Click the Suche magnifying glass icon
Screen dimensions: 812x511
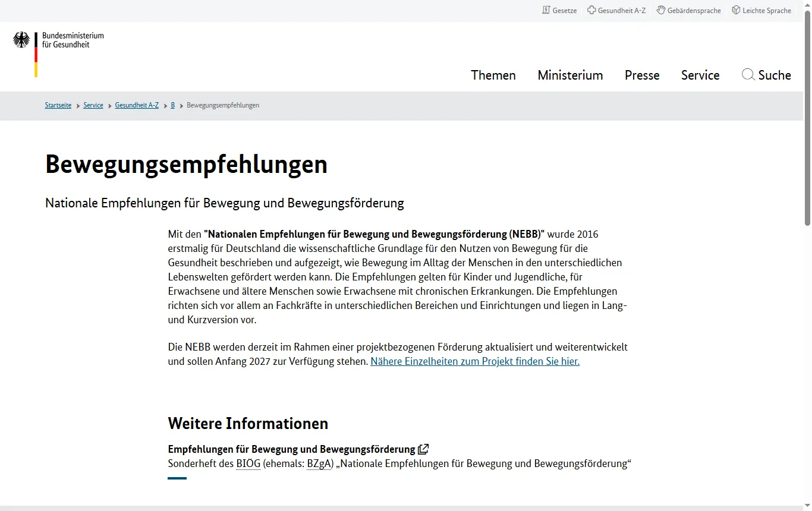(748, 75)
